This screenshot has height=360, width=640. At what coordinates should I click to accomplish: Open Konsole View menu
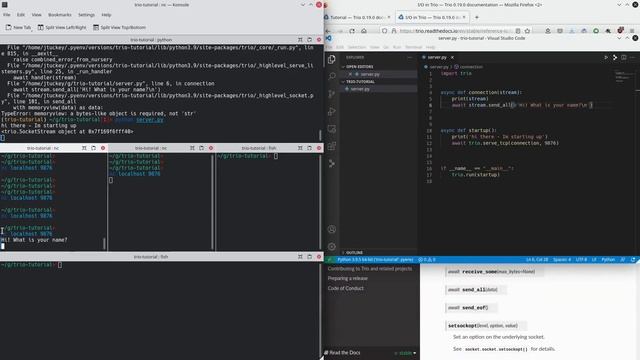coord(36,15)
